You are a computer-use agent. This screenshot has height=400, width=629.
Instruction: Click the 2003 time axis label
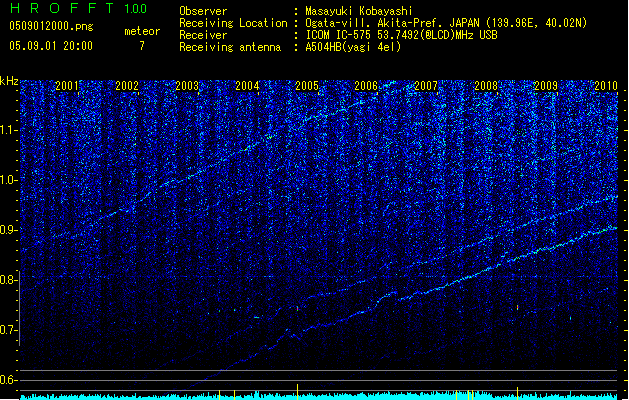187,86
